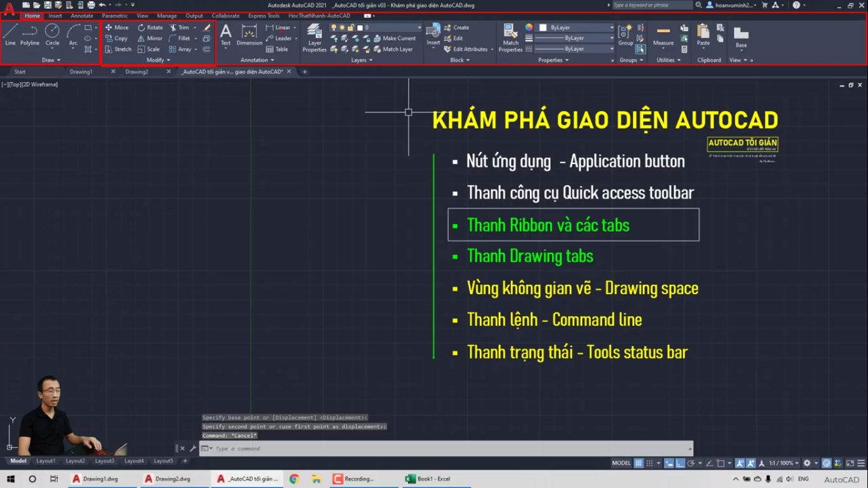Click the Save icon in quick access toolbar

[x=48, y=5]
